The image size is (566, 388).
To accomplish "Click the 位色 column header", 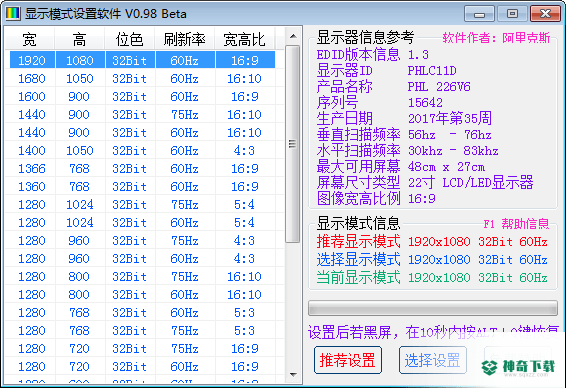I will pos(130,39).
